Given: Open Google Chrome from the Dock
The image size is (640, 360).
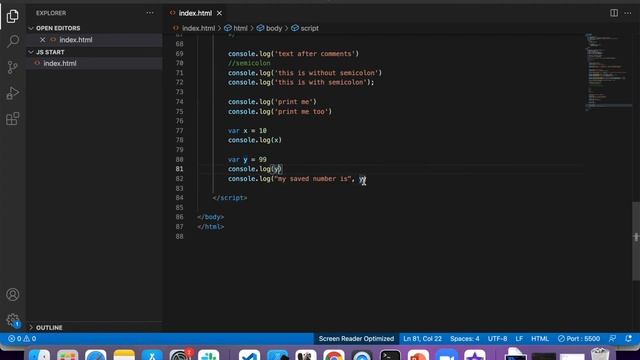Looking at the screenshot, I should pos(334,355).
